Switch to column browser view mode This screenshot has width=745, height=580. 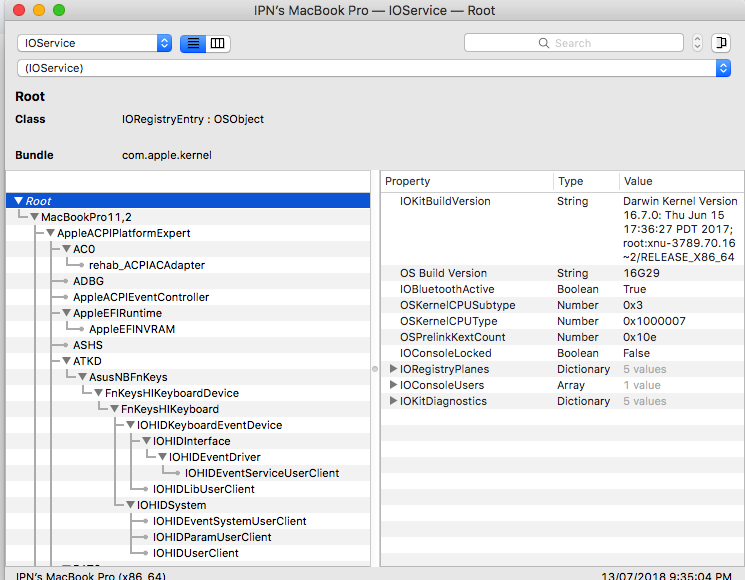pyautogui.click(x=218, y=43)
